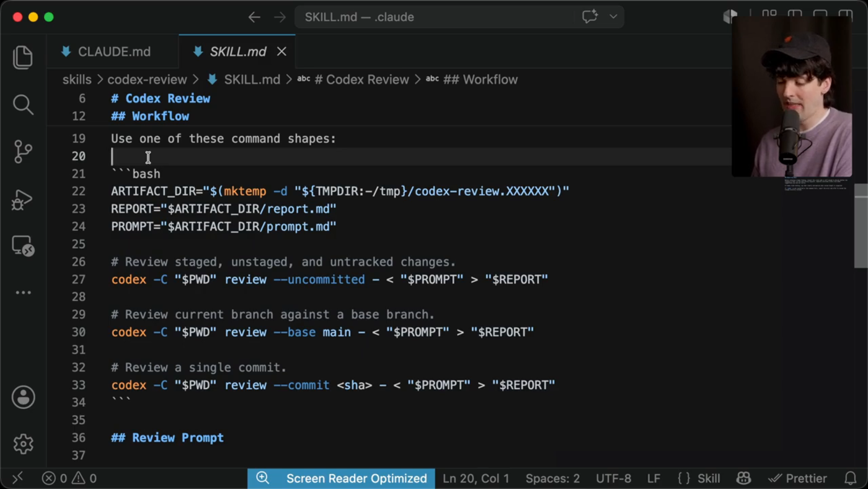Click the comment 'Review a single commit.'
The width and height of the screenshot is (868, 489).
198,367
